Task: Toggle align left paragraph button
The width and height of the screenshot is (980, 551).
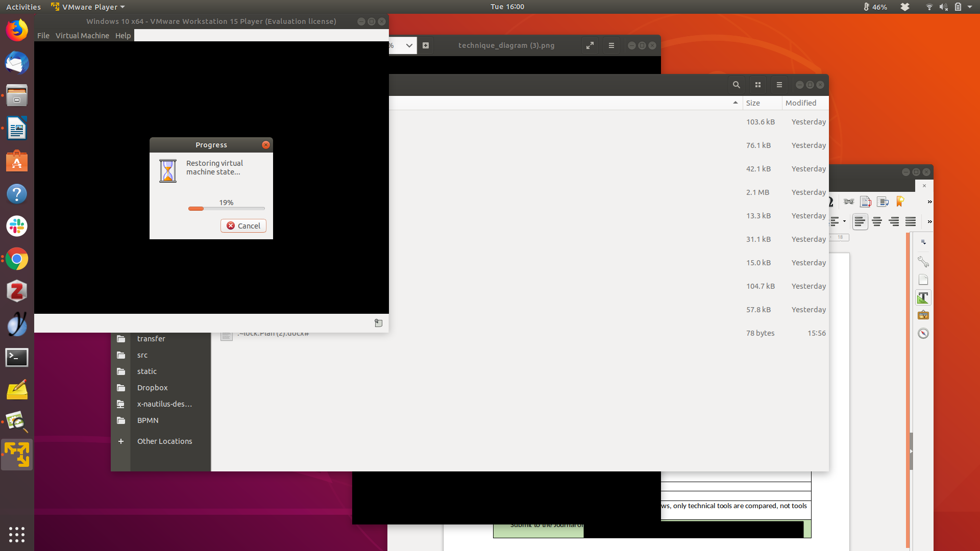Action: pyautogui.click(x=860, y=221)
